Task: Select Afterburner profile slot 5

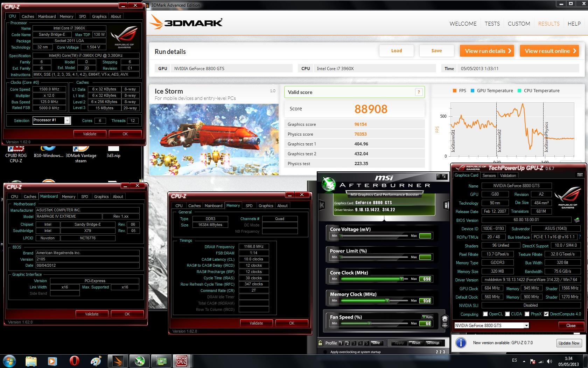Action: [x=366, y=343]
